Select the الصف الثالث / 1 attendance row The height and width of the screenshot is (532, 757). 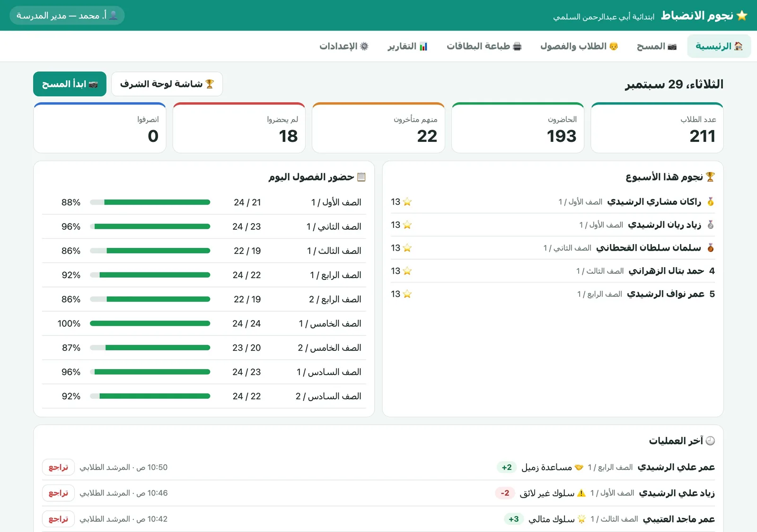click(x=204, y=251)
